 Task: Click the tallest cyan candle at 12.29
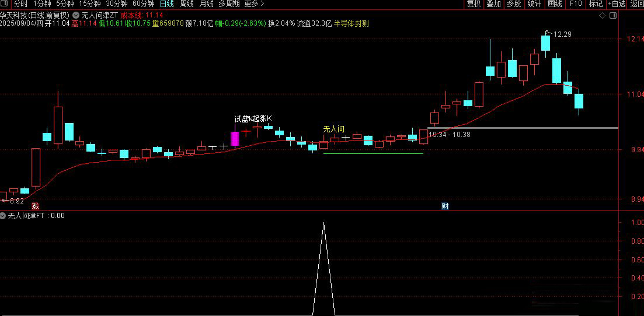(545, 43)
